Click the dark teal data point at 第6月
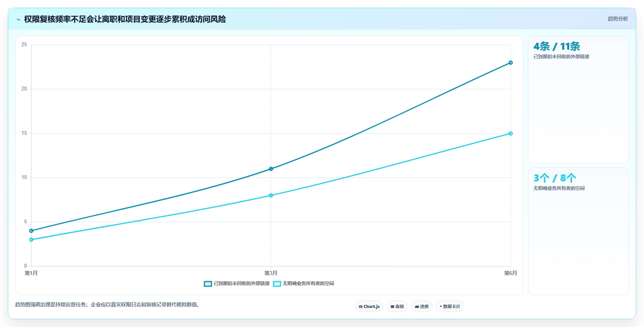644x327 pixels. pos(511,63)
